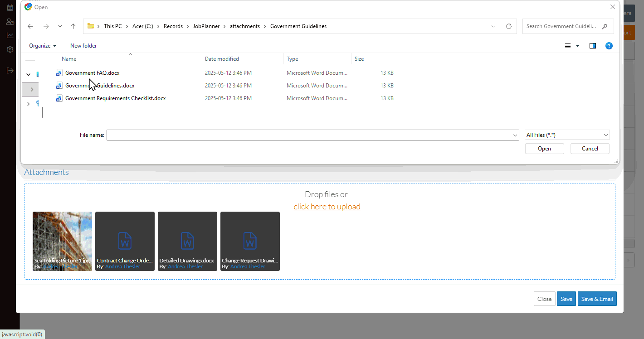Open the blue Help icon
This screenshot has height=339, width=644.
[x=609, y=46]
